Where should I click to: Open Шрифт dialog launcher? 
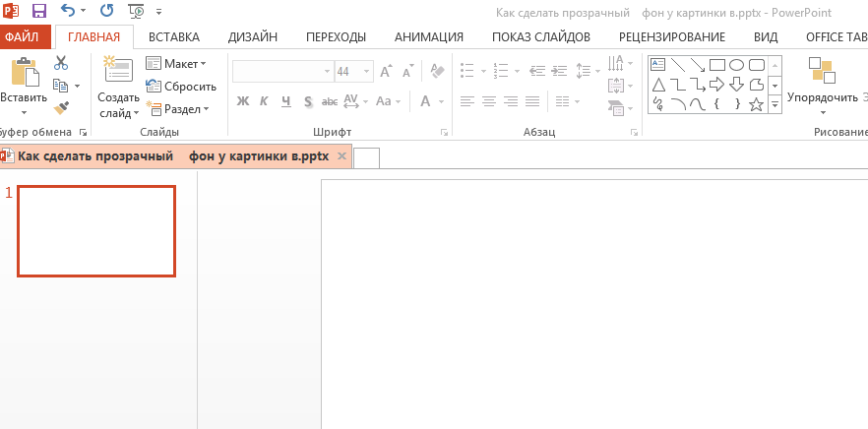tap(444, 132)
